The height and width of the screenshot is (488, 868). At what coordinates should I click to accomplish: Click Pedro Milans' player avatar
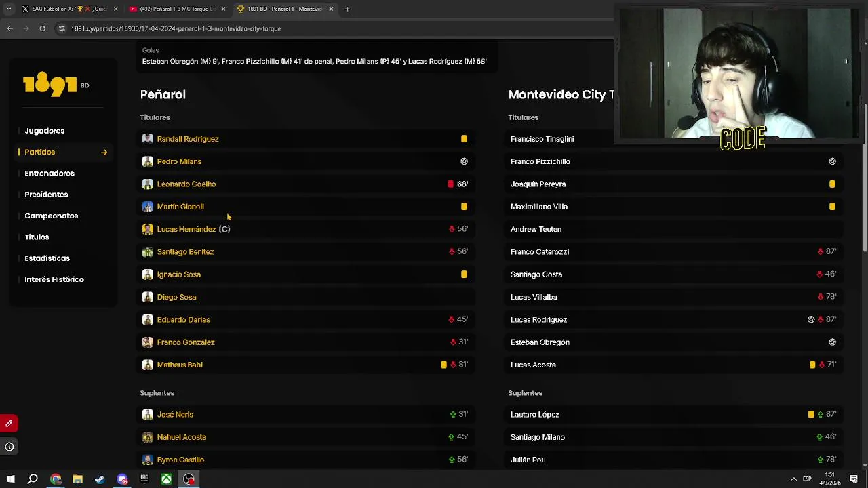(147, 161)
